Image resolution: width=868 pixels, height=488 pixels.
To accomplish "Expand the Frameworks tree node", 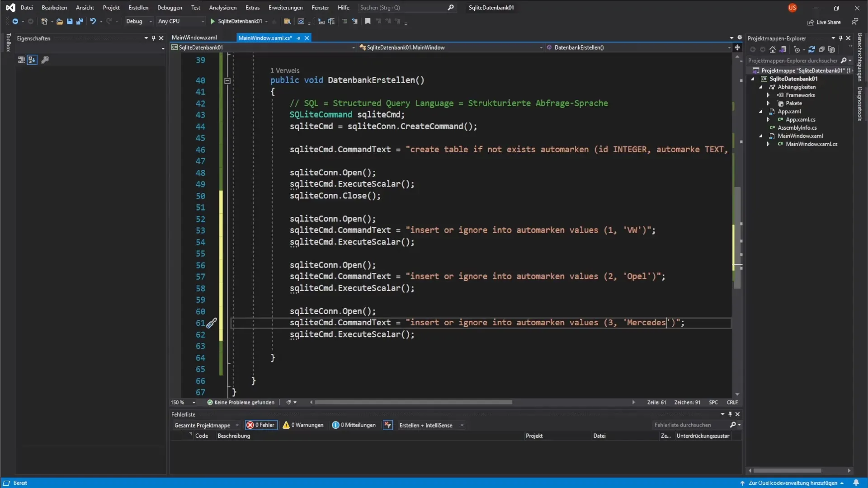I will tap(768, 95).
